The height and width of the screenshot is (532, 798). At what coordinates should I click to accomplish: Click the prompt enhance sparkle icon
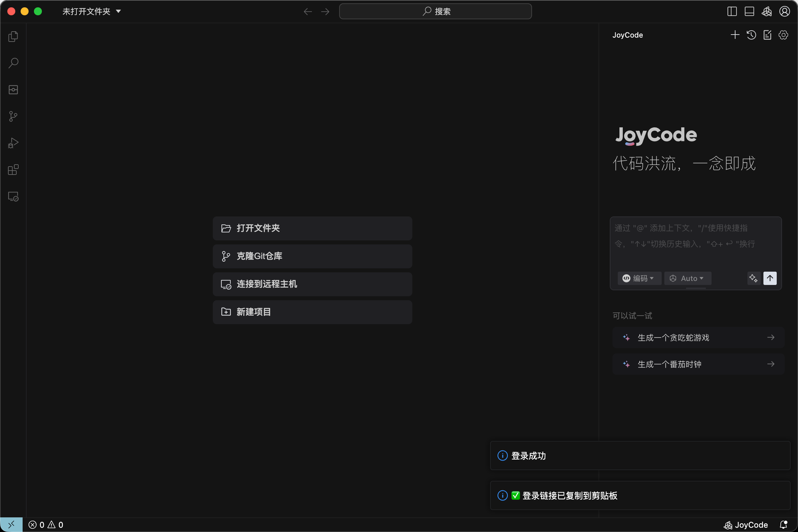coord(753,278)
